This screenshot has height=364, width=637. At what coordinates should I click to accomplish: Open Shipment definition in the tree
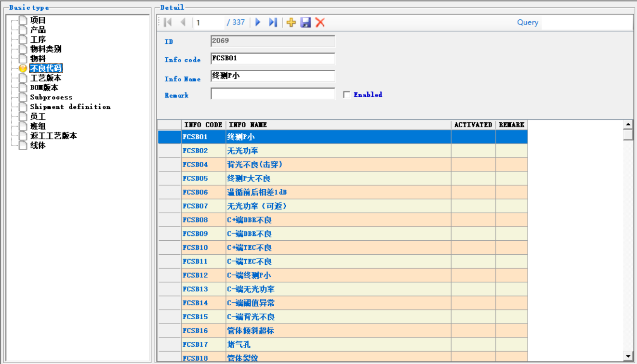pyautogui.click(x=70, y=107)
